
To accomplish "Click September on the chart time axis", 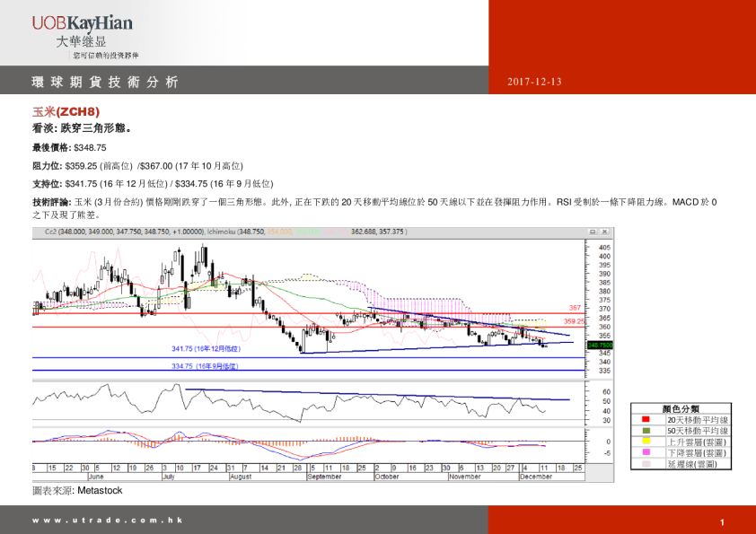I will tap(324, 477).
